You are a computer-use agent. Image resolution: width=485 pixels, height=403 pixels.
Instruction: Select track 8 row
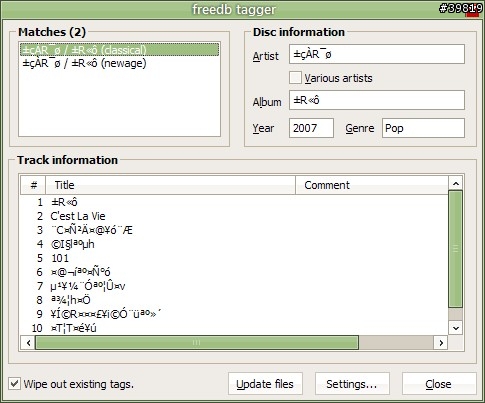click(234, 300)
